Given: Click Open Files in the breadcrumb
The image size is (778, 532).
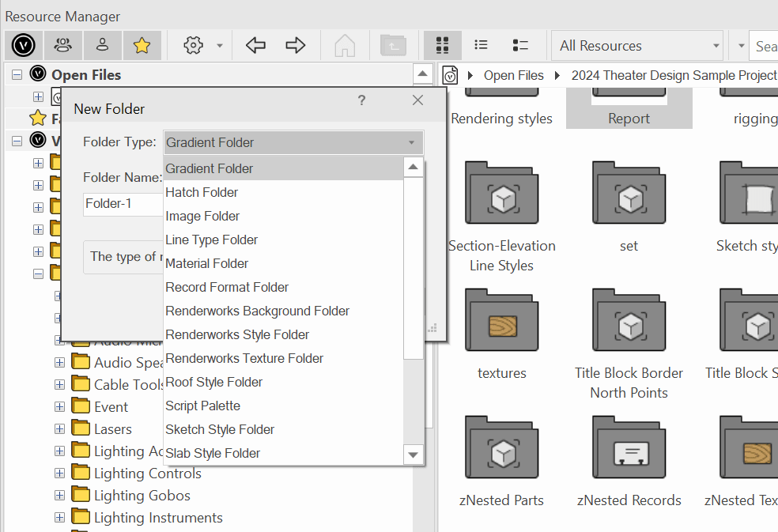Looking at the screenshot, I should [514, 75].
